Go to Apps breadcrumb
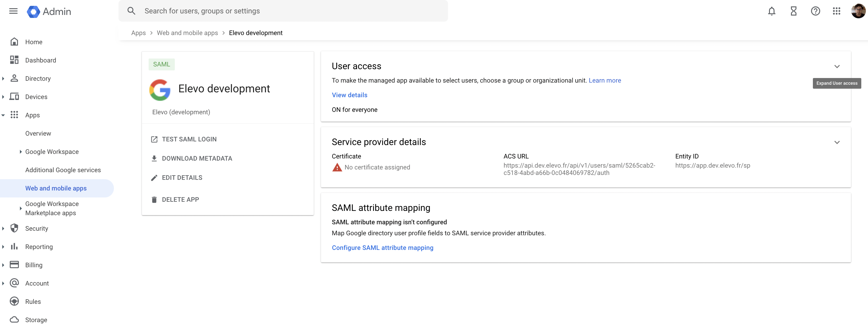 click(x=139, y=33)
